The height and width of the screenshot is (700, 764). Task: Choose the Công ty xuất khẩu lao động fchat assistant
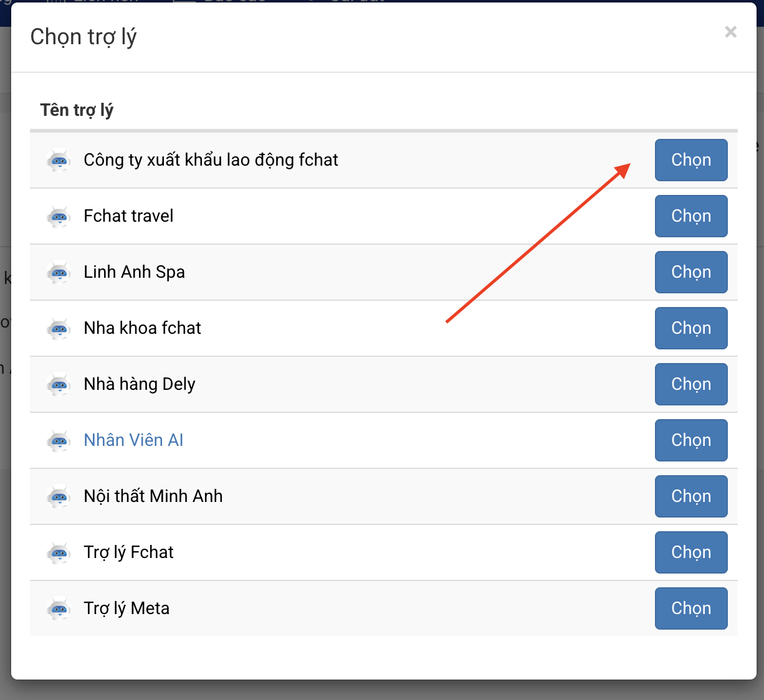click(690, 160)
